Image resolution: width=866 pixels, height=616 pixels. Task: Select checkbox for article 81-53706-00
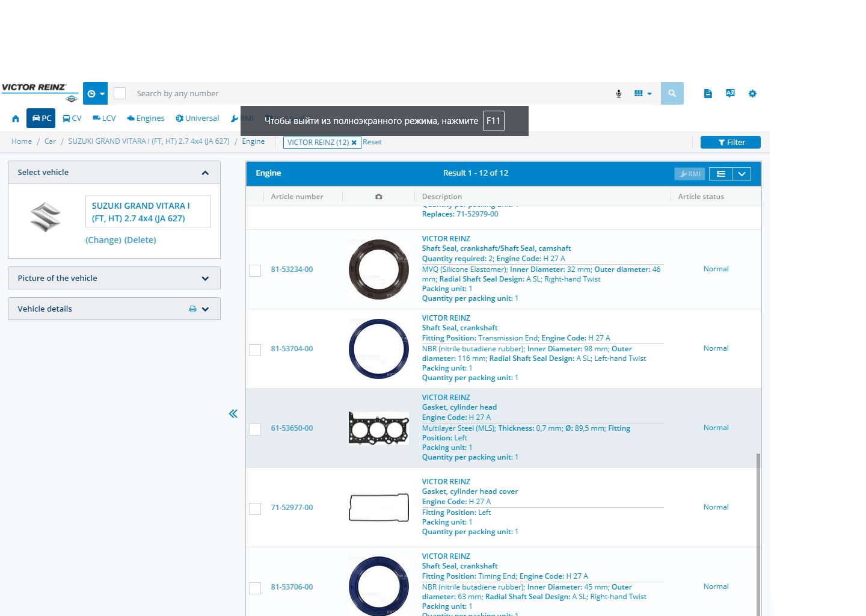pyautogui.click(x=255, y=588)
